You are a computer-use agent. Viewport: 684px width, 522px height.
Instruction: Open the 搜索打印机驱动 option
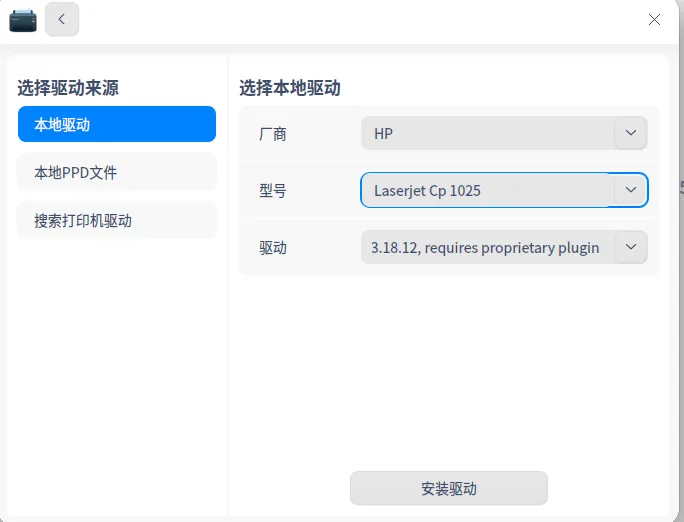117,220
